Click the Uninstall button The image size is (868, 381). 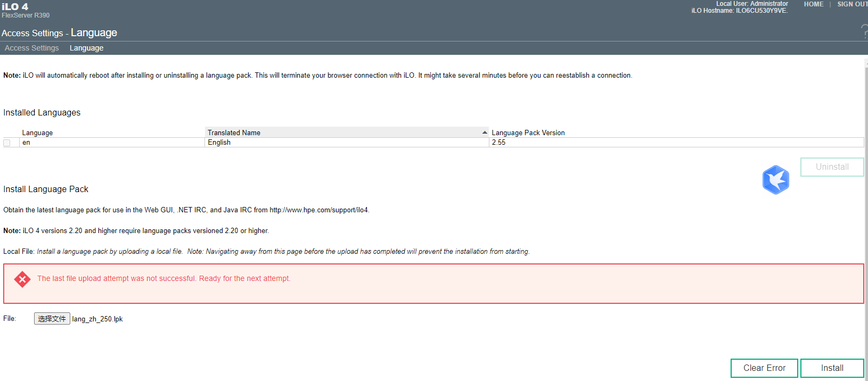point(832,167)
